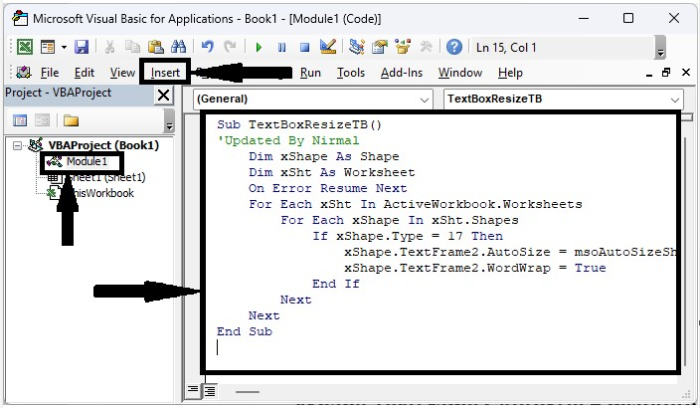Click line 'On Error Resume Next'
This screenshot has height=408, width=700.
[328, 188]
